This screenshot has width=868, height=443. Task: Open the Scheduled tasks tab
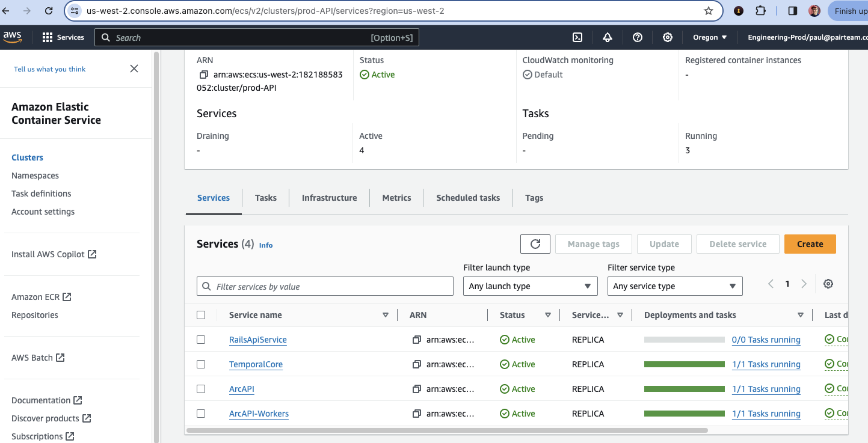468,198
